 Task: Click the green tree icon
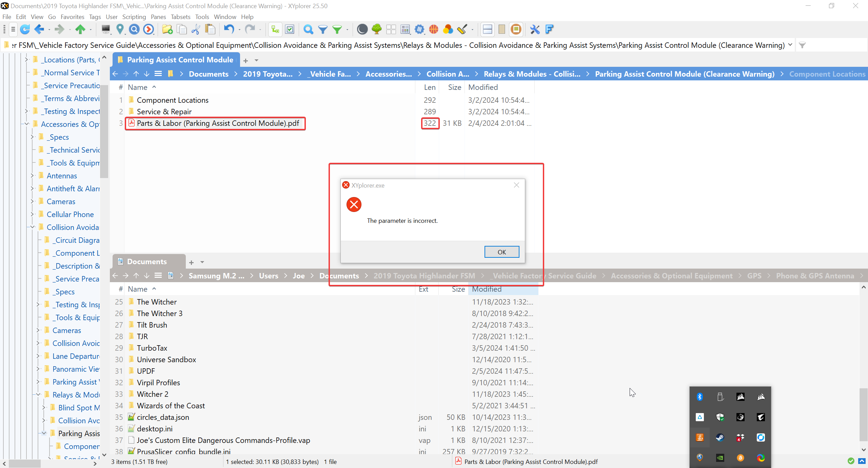[x=376, y=30]
